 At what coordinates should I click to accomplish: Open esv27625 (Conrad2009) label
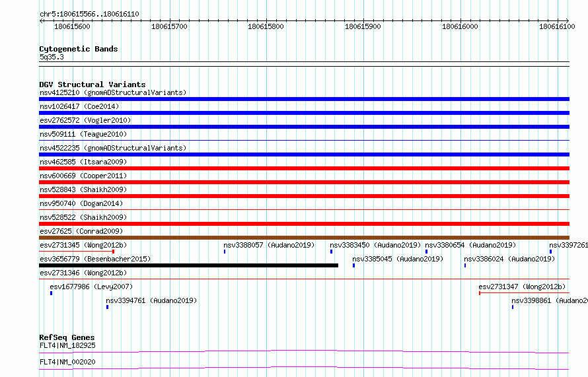coord(81,231)
